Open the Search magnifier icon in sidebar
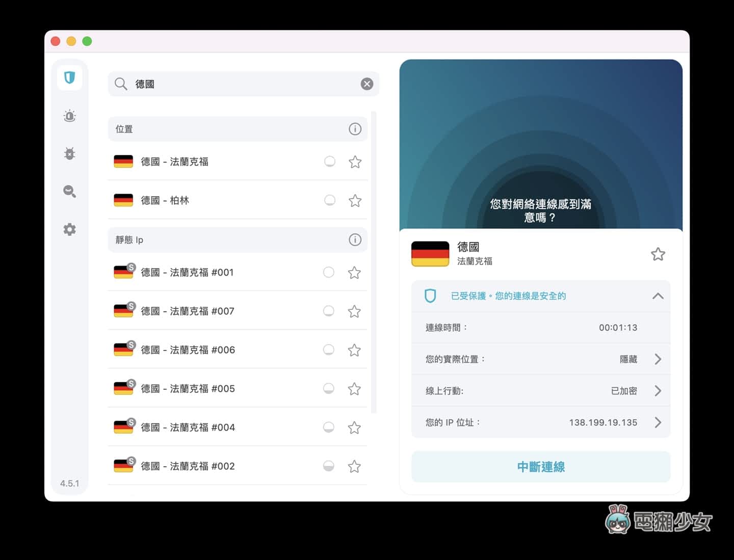 [x=70, y=192]
